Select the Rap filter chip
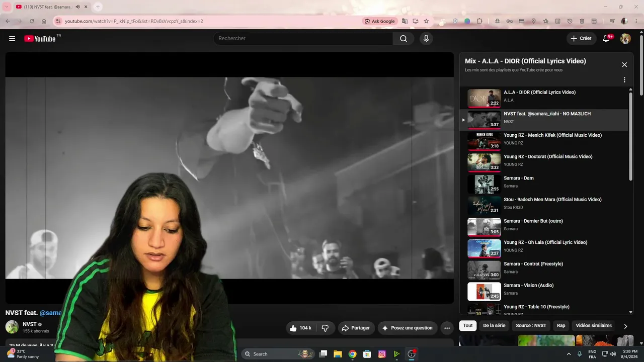Viewport: 644px width, 362px height. point(561,326)
